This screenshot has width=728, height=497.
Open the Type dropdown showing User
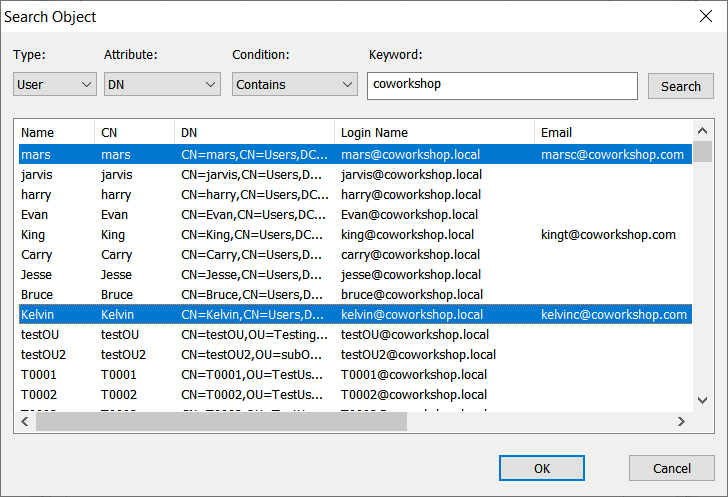pos(55,84)
